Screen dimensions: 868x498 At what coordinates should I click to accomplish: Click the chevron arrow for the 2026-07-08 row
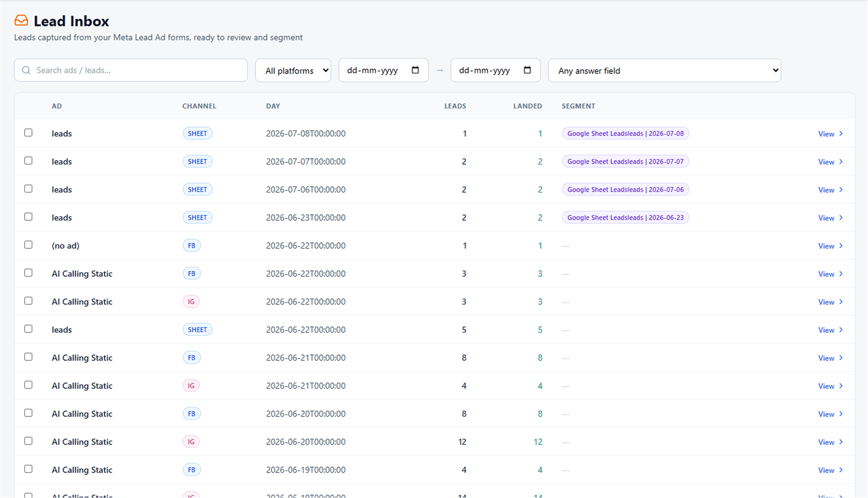pos(841,133)
